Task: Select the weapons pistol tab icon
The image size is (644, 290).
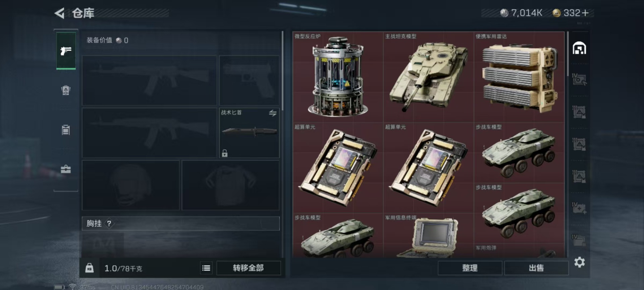Action: click(x=66, y=51)
